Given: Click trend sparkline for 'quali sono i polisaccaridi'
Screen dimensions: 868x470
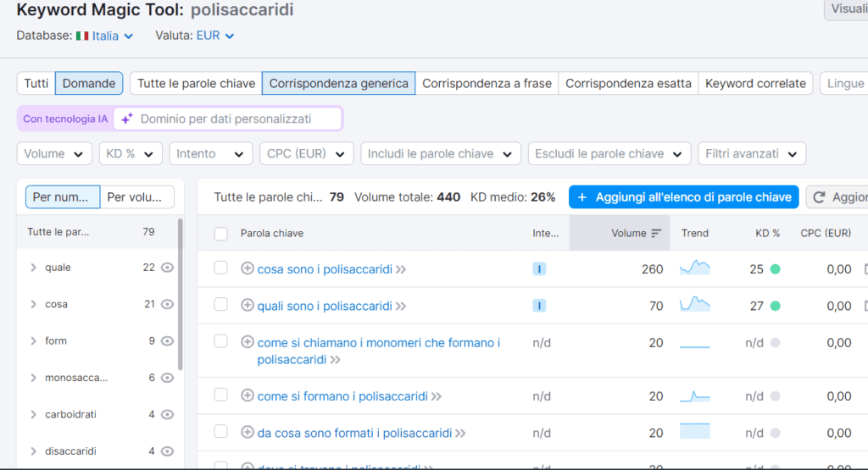Looking at the screenshot, I should [695, 304].
